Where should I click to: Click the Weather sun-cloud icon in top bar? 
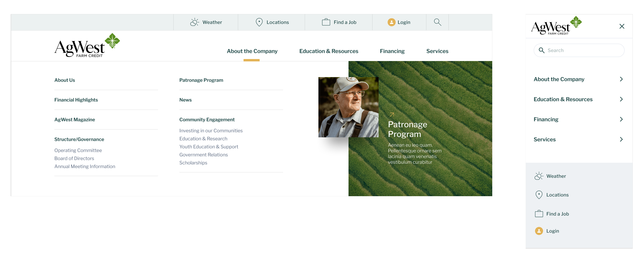coord(194,22)
